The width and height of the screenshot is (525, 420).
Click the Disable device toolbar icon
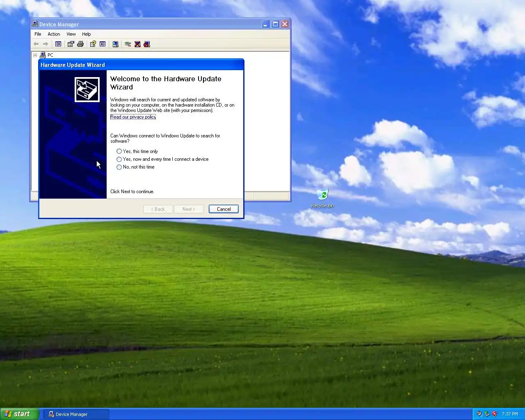[x=147, y=44]
